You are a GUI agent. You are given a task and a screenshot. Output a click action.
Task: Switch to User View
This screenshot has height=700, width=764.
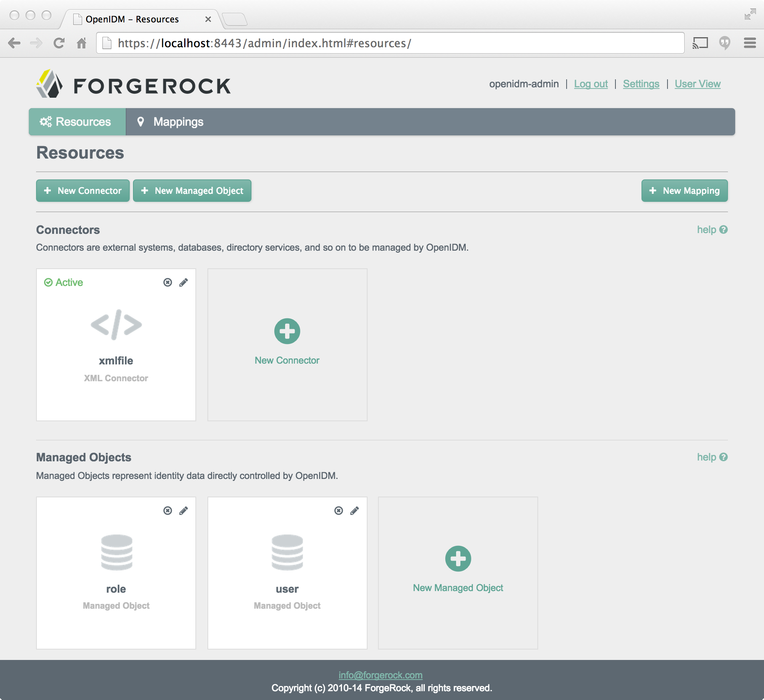pyautogui.click(x=698, y=84)
